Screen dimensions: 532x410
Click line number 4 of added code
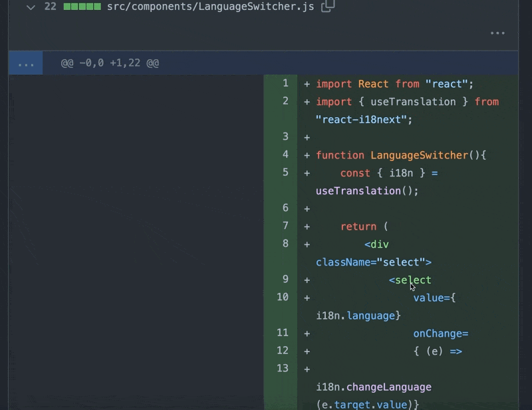coord(285,154)
